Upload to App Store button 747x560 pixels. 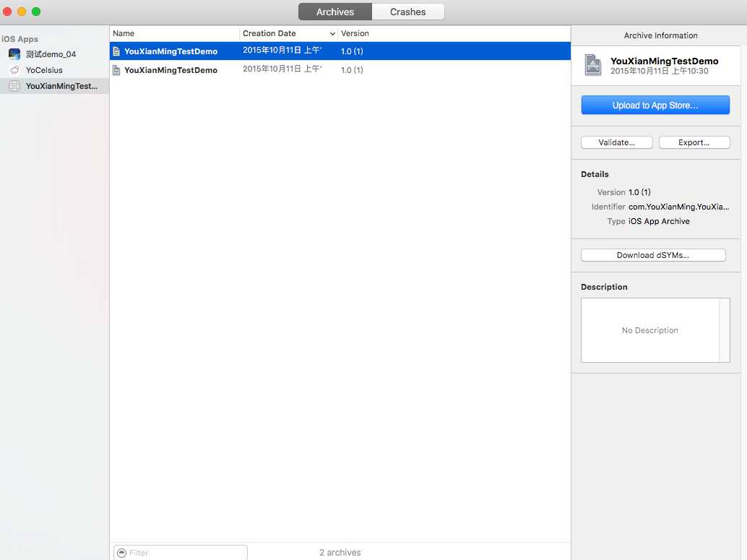click(655, 105)
